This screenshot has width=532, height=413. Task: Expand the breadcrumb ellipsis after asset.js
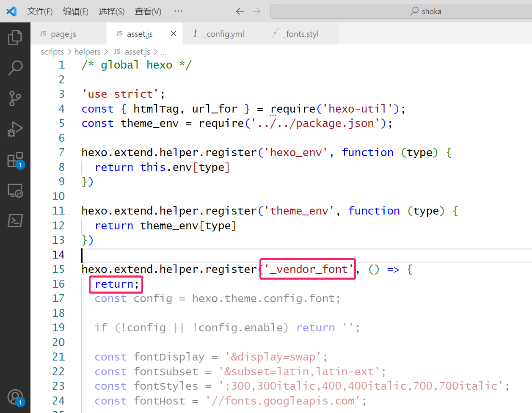coord(164,52)
